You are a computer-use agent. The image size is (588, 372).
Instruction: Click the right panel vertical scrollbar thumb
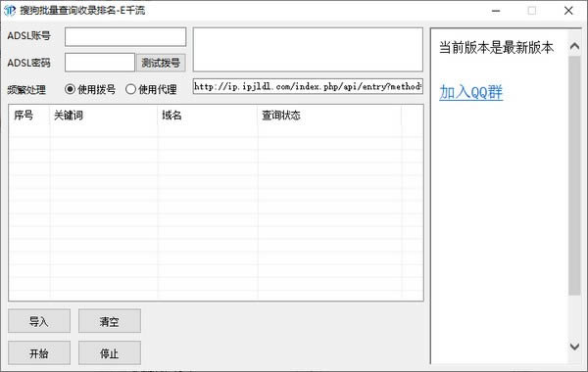click(574, 175)
